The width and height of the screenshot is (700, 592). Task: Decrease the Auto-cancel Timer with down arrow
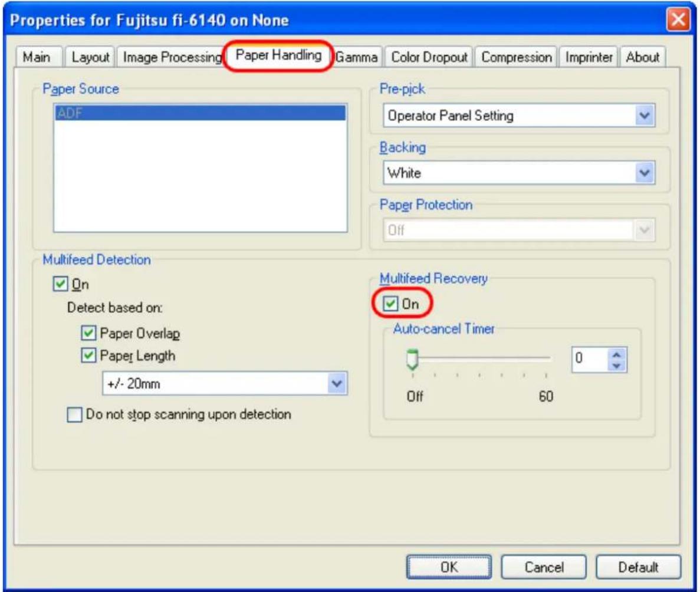617,366
